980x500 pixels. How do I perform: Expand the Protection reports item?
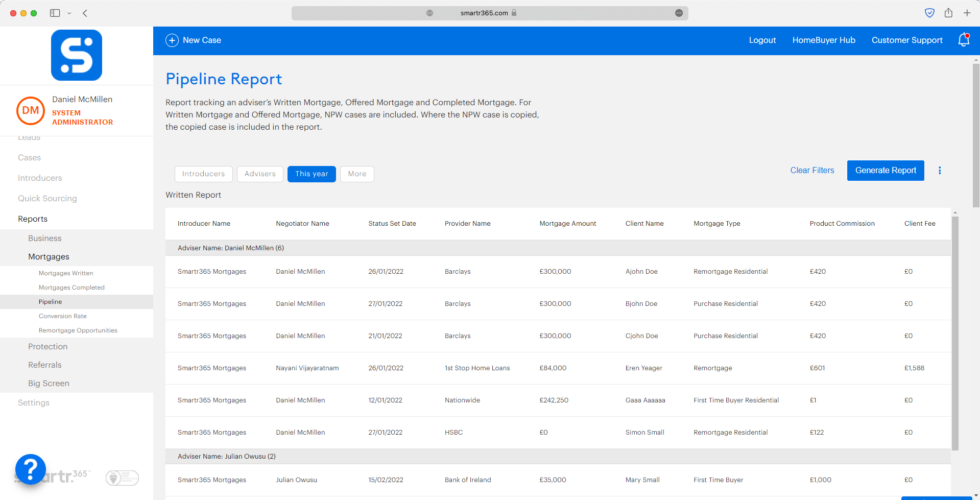point(47,346)
